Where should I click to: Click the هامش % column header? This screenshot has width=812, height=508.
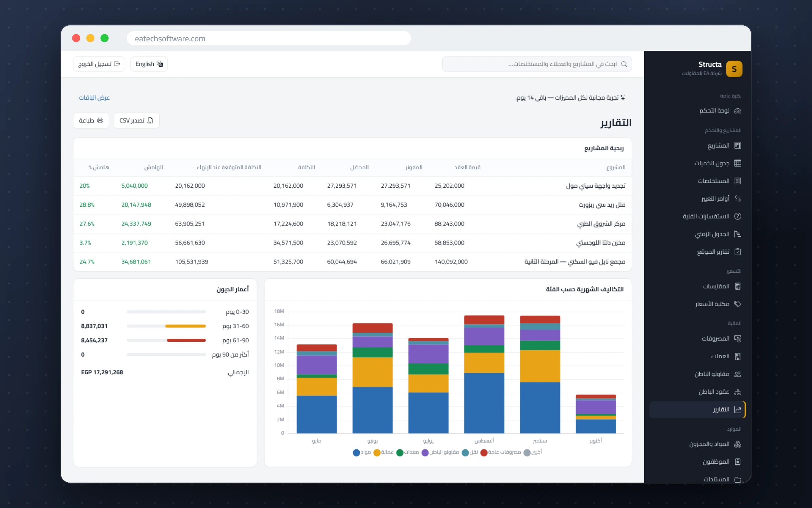pos(99,167)
